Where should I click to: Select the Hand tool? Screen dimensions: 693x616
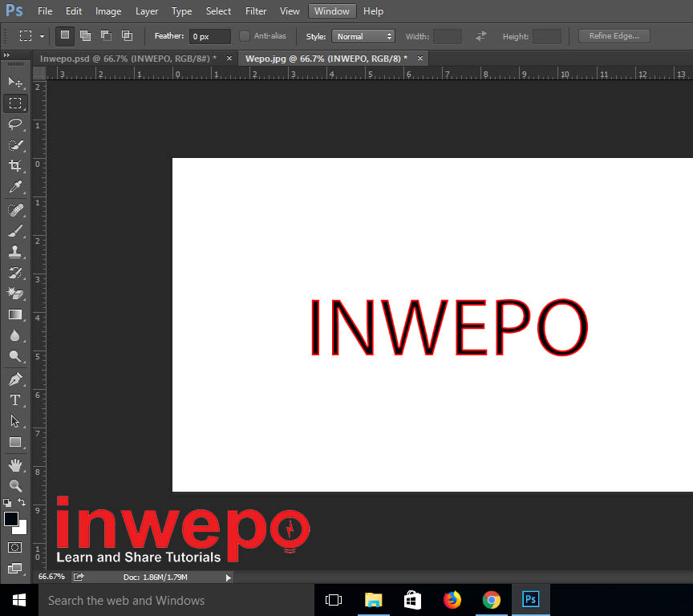click(15, 465)
